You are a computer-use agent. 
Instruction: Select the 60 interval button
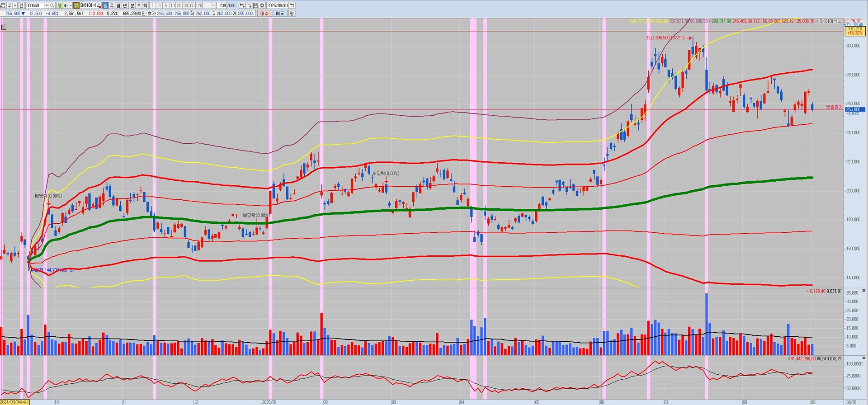193,5
